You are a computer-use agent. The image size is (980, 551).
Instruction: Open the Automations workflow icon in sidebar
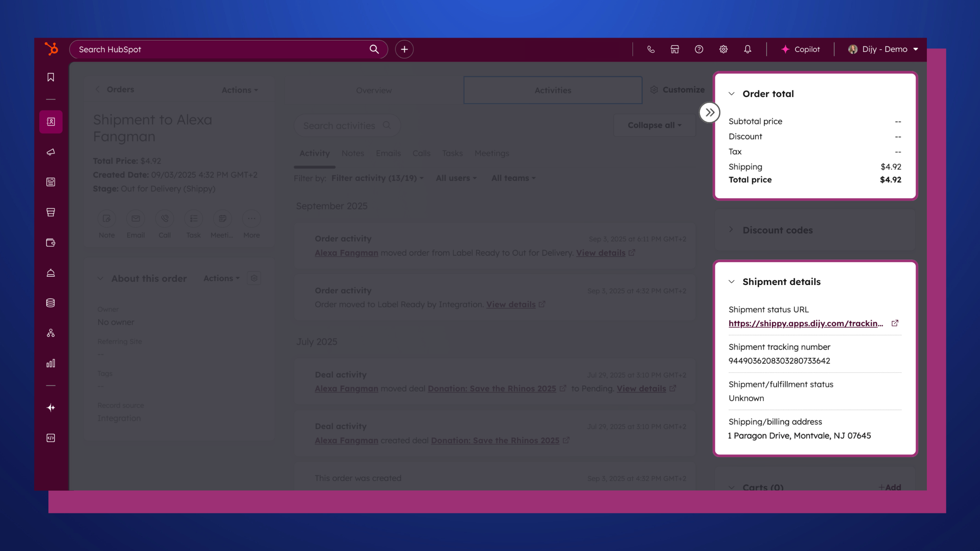tap(51, 333)
